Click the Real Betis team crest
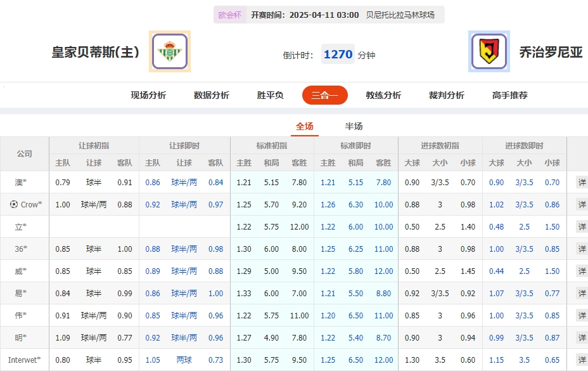 (169, 52)
